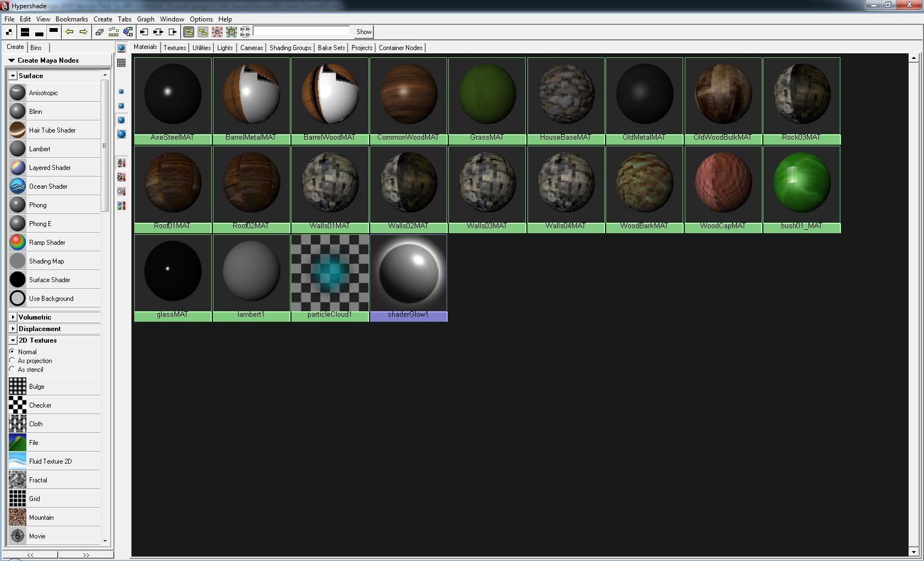Sort materials by name

[x=122, y=163]
